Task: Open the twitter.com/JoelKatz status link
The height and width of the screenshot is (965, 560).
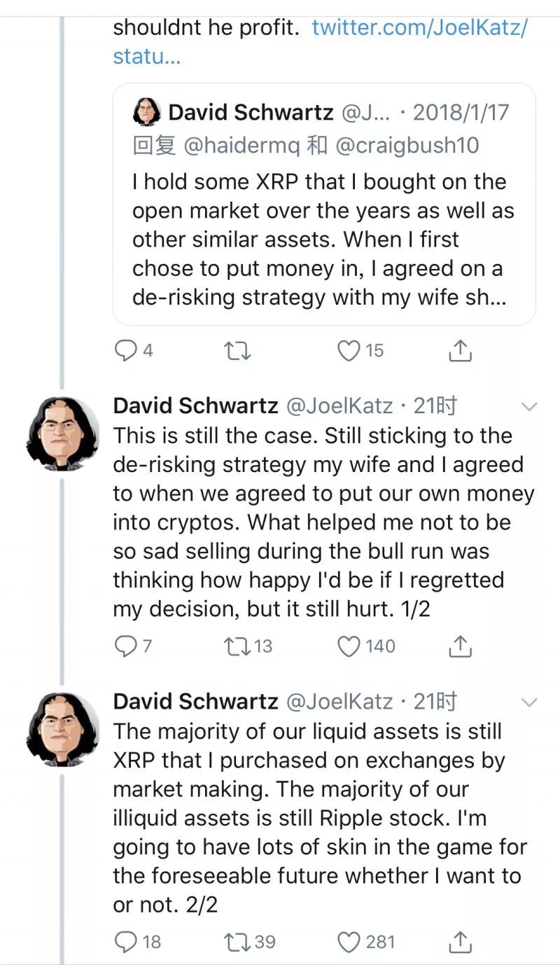Action: pyautogui.click(x=320, y=41)
